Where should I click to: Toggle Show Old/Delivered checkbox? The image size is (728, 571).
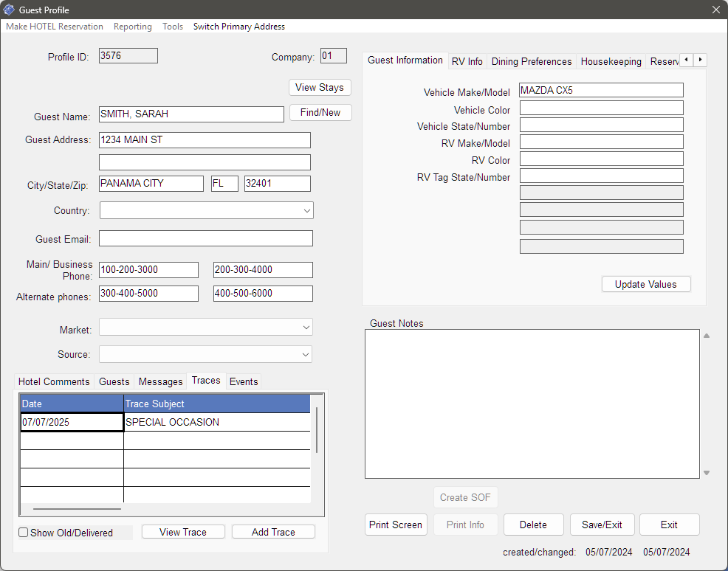[x=23, y=533]
